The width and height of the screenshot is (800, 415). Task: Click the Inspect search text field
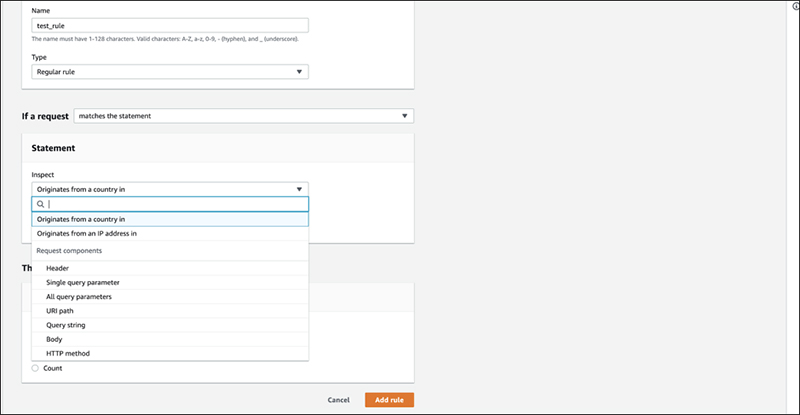point(170,204)
